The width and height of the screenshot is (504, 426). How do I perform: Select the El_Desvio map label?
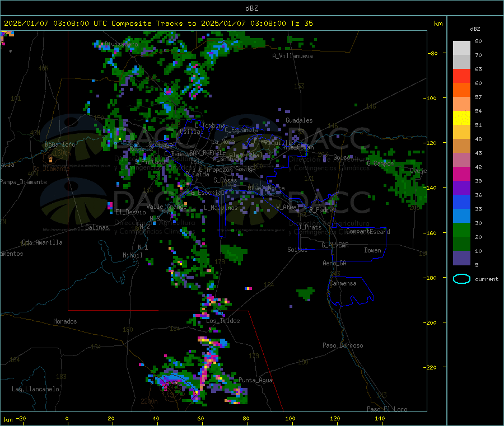click(x=130, y=212)
